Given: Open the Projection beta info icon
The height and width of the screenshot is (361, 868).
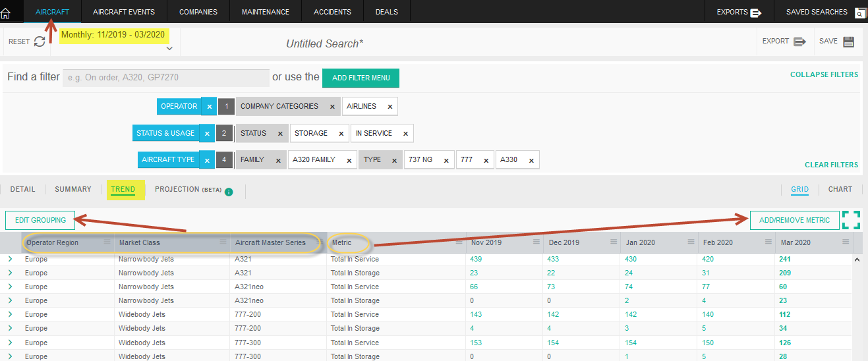Looking at the screenshot, I should (229, 192).
